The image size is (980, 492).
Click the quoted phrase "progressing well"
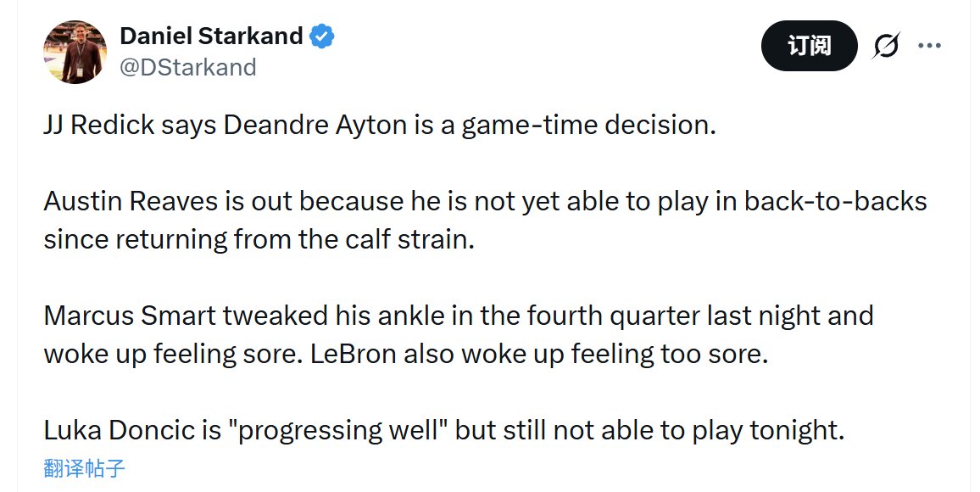click(x=346, y=430)
